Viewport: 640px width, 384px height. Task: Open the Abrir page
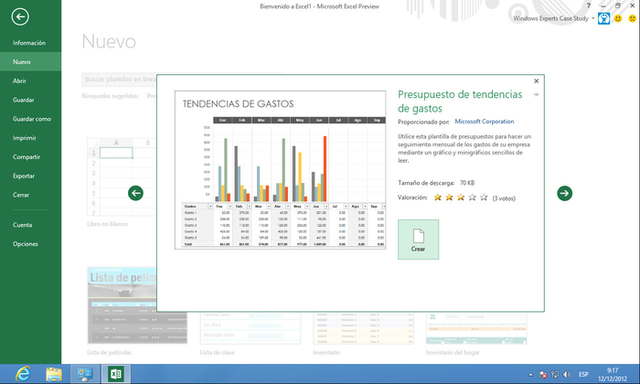coord(20,81)
